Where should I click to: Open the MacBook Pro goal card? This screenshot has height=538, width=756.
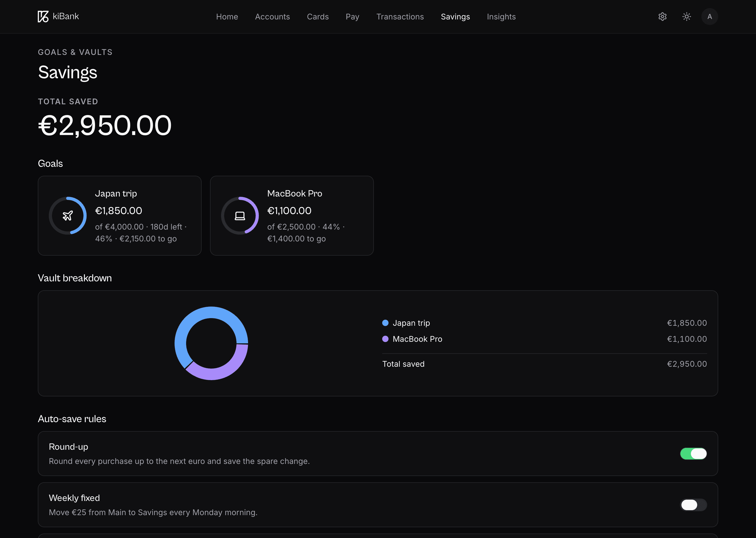tap(292, 216)
